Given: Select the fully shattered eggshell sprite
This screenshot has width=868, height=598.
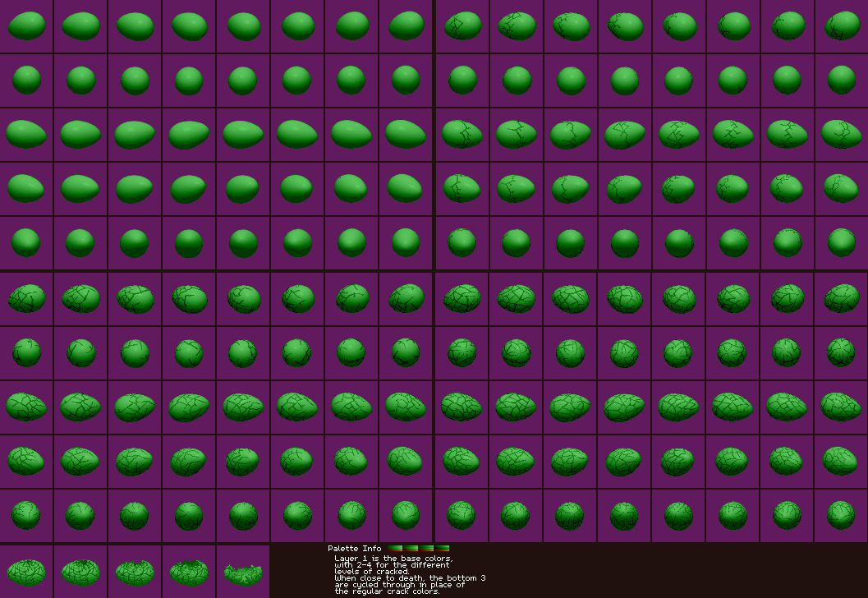Looking at the screenshot, I should (243, 574).
